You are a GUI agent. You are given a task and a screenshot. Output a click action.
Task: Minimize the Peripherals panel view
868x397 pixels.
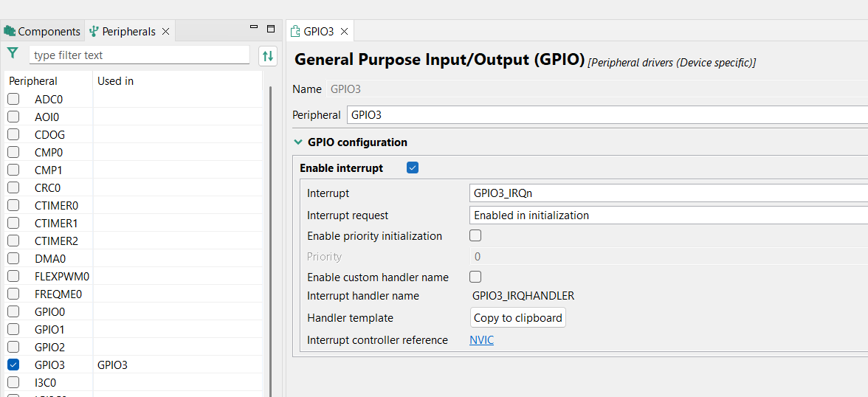tap(254, 29)
